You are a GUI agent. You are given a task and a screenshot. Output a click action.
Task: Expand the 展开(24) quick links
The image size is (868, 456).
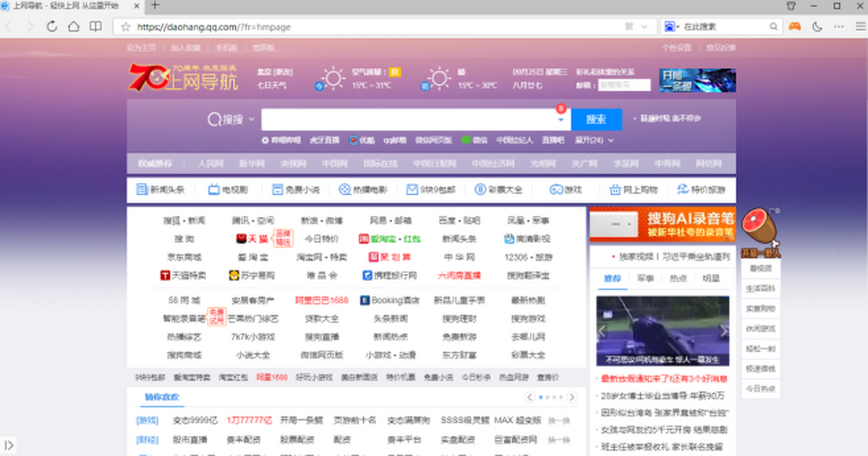click(x=595, y=140)
